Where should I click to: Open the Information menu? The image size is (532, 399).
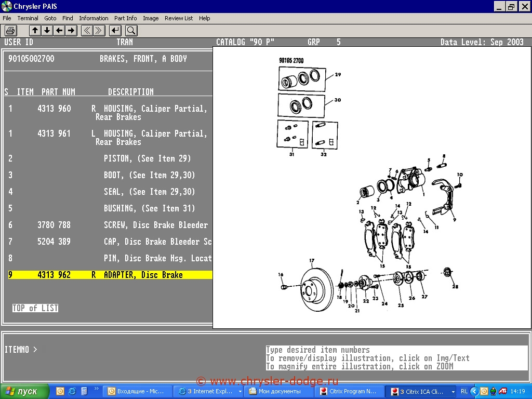[94, 18]
